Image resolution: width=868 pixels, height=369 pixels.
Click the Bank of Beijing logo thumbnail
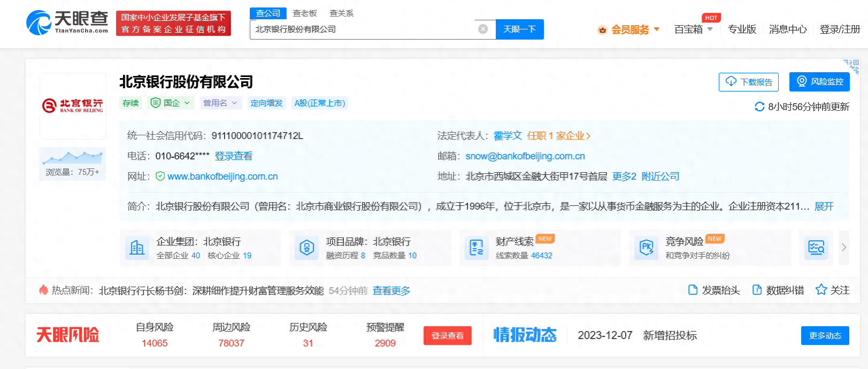(x=73, y=106)
